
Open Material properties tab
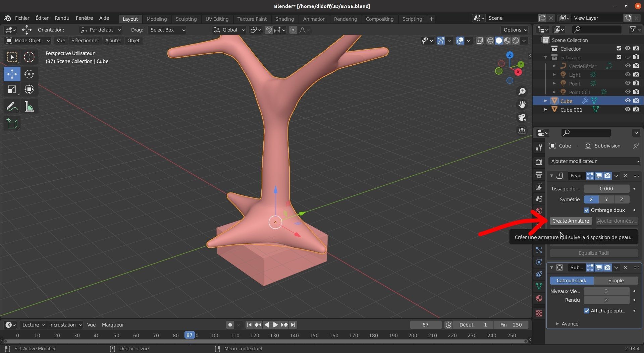click(x=539, y=298)
